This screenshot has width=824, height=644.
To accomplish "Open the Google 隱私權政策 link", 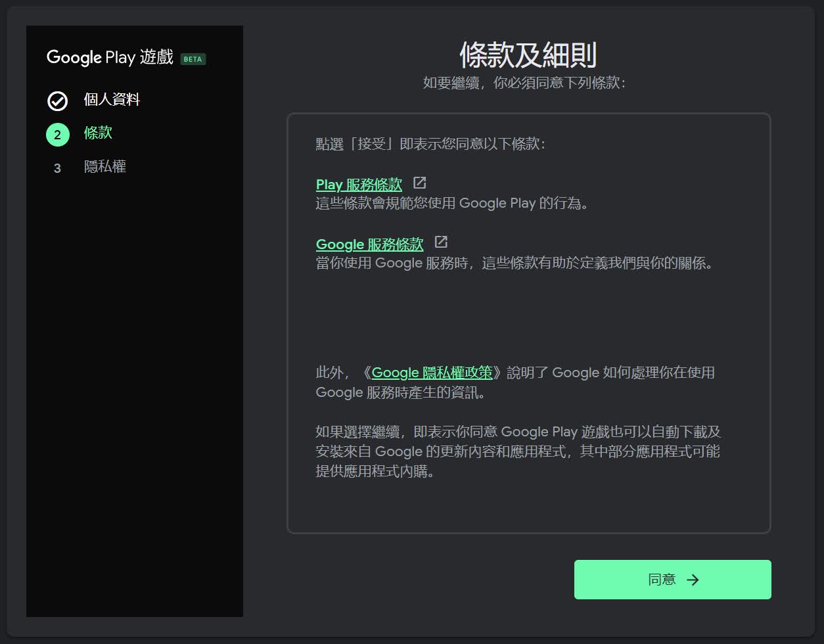I will (432, 373).
